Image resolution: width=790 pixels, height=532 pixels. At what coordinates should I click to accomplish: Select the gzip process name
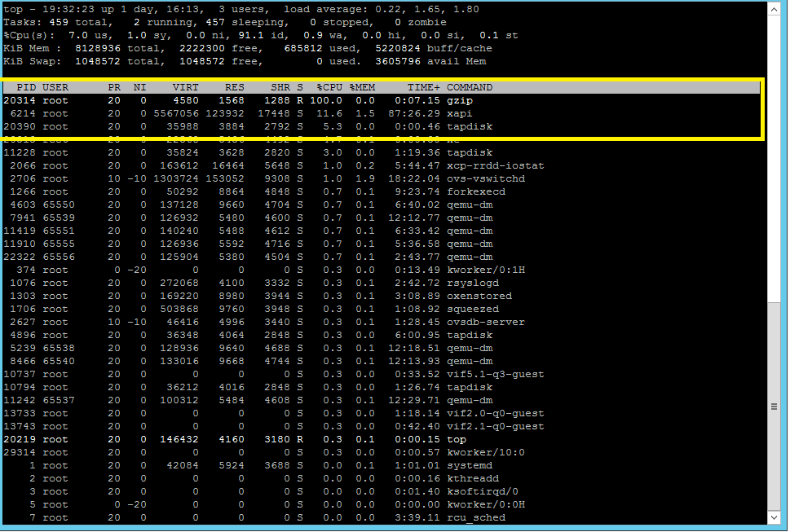459,100
